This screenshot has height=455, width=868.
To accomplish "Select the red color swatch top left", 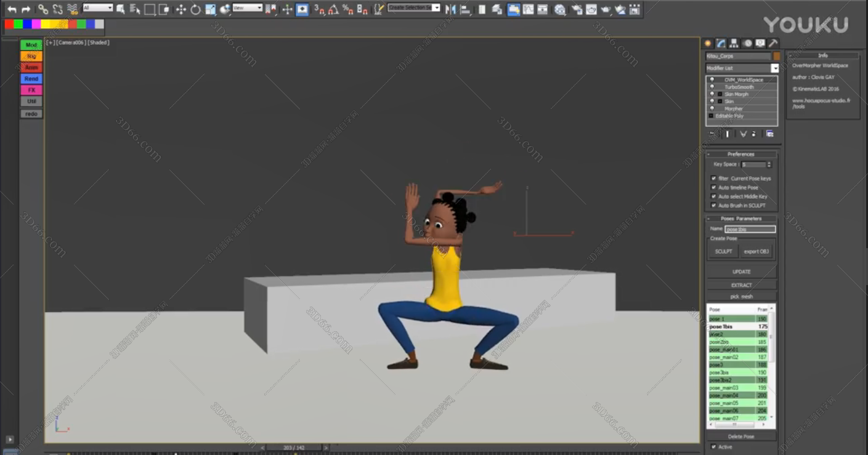I will (8, 23).
